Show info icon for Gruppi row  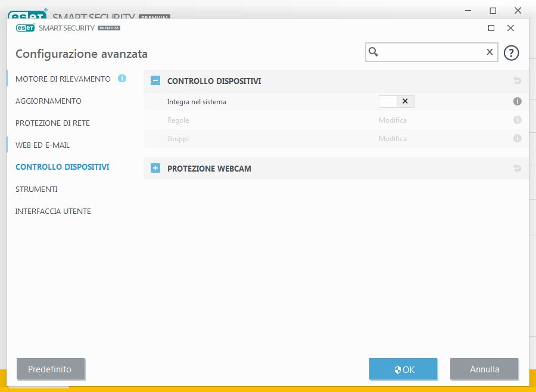point(517,139)
